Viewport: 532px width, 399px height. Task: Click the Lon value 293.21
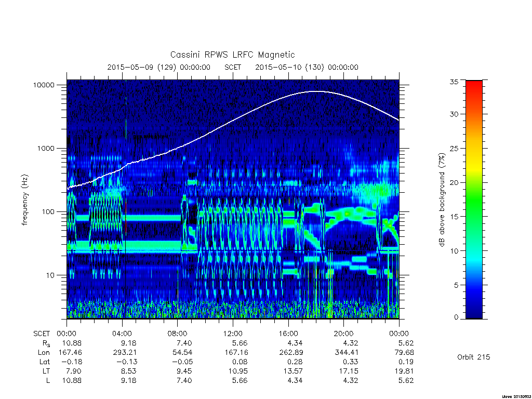pyautogui.click(x=125, y=353)
